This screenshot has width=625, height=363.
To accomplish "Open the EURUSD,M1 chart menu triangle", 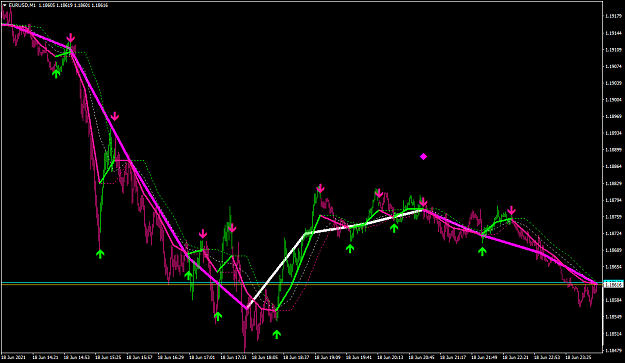I will pos(4,5).
